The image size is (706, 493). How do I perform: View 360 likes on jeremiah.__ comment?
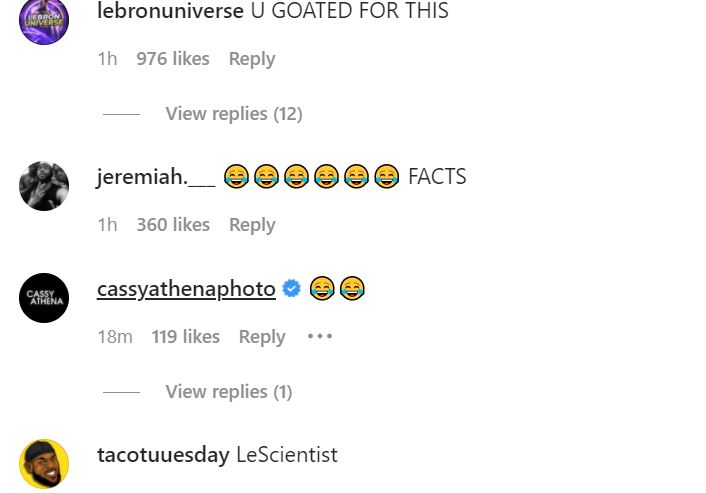[x=173, y=225]
